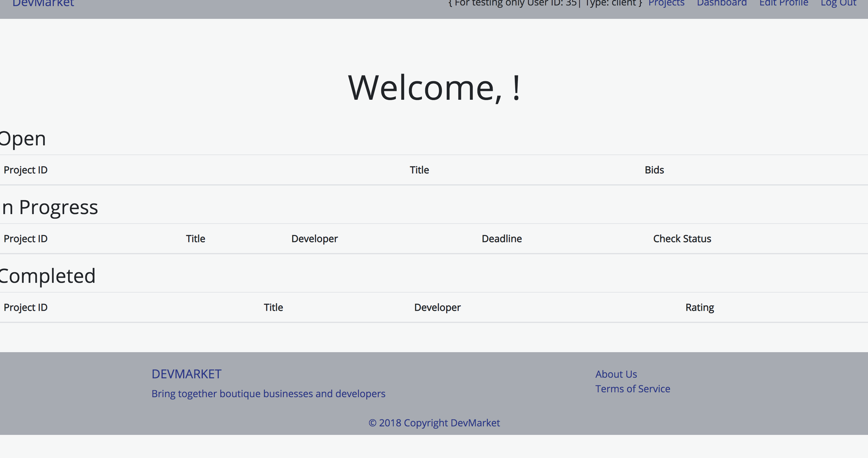
Task: Click Log Out in navbar
Action: [838, 3]
